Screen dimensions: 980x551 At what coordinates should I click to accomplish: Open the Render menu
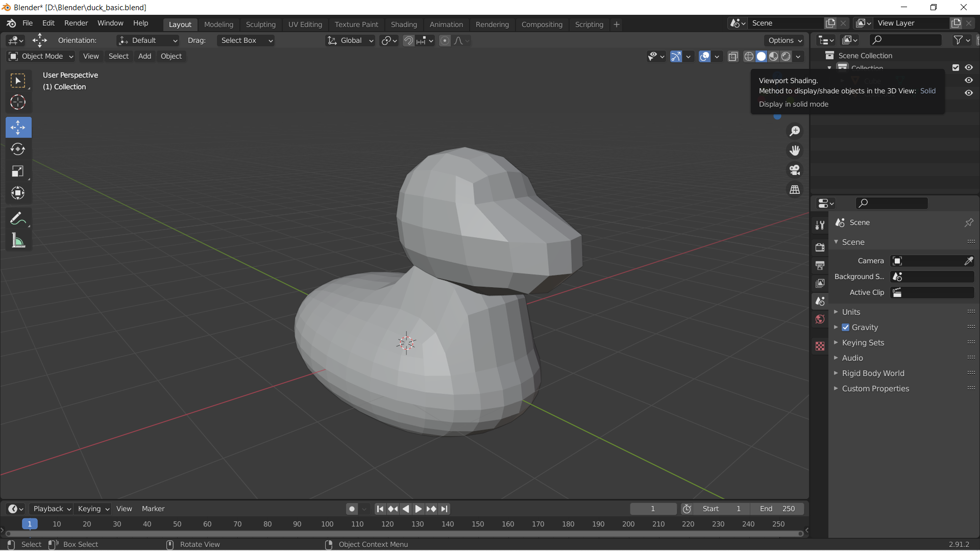tap(76, 23)
